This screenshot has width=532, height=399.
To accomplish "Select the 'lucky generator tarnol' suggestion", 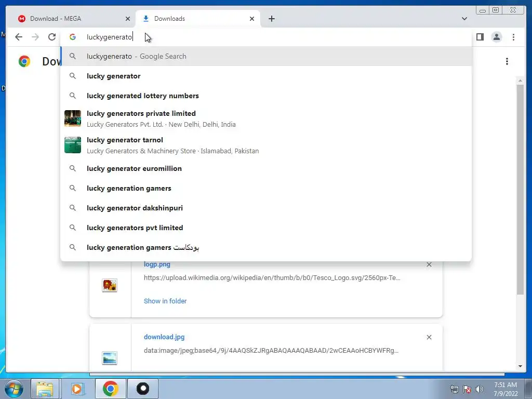I will (x=266, y=145).
